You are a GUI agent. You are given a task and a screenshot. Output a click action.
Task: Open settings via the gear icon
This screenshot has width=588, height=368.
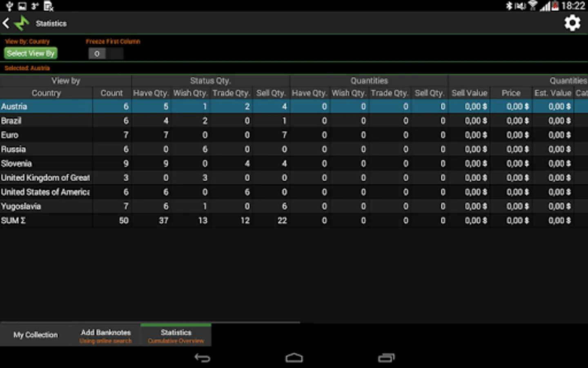pos(572,23)
